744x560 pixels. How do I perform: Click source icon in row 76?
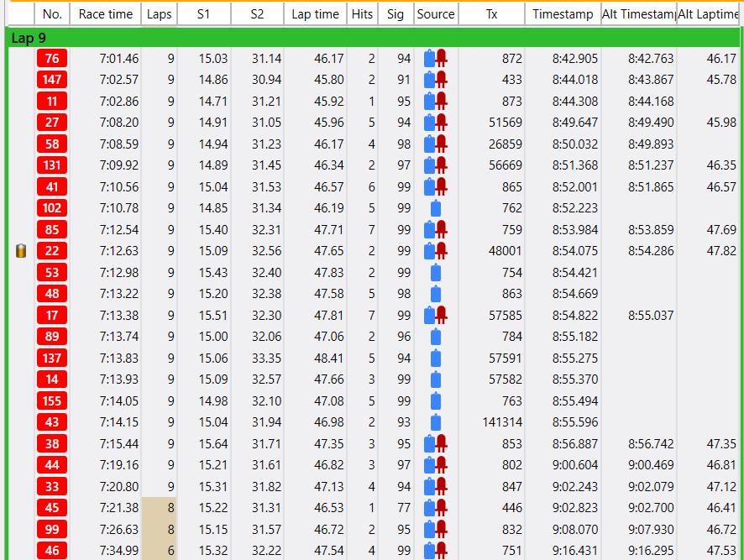click(x=436, y=59)
